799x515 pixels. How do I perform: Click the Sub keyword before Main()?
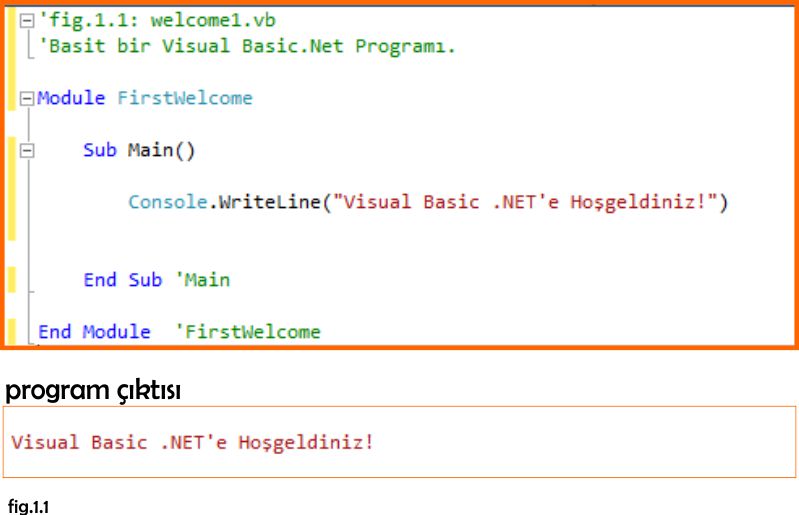[100, 150]
